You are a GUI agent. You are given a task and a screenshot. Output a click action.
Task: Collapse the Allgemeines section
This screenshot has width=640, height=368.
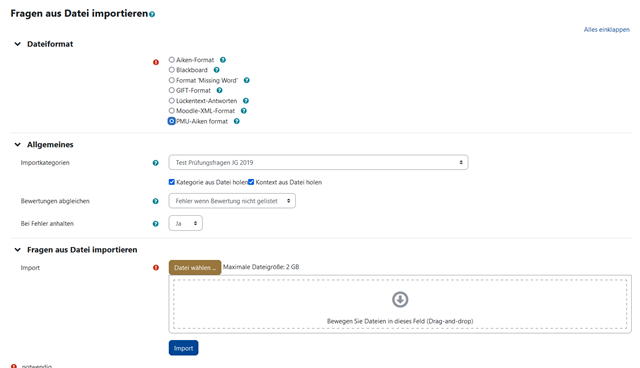click(18, 144)
